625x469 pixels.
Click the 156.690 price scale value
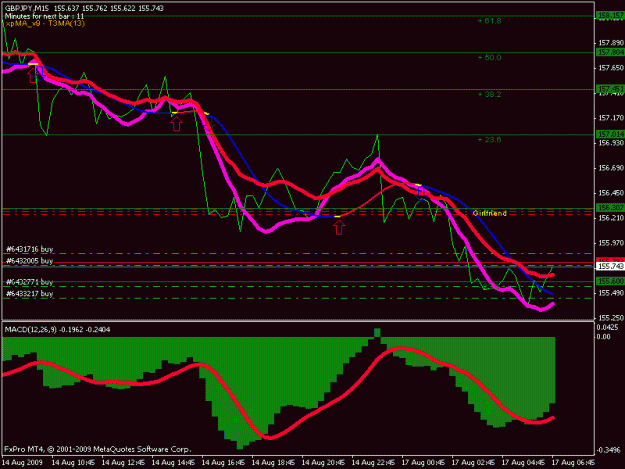tap(611, 168)
